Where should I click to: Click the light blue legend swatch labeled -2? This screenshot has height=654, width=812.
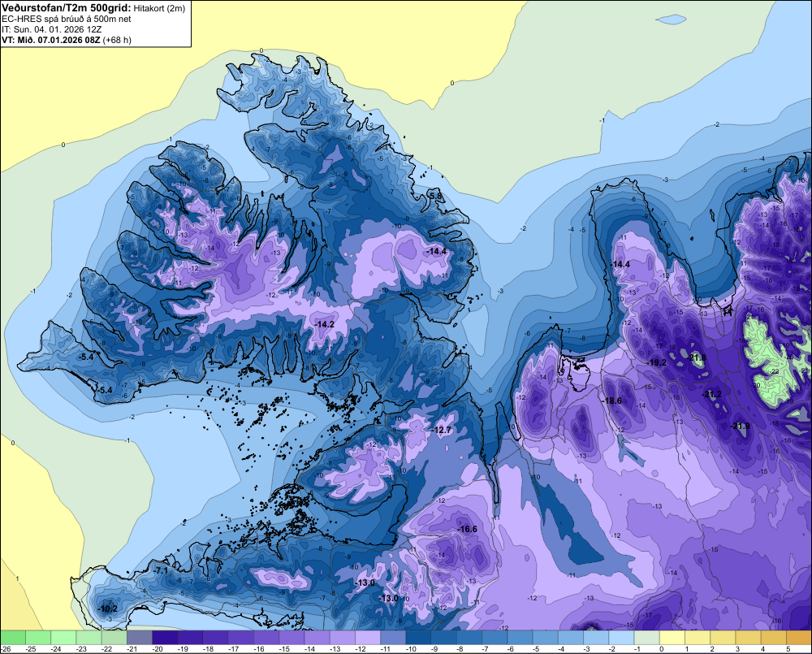point(622,637)
